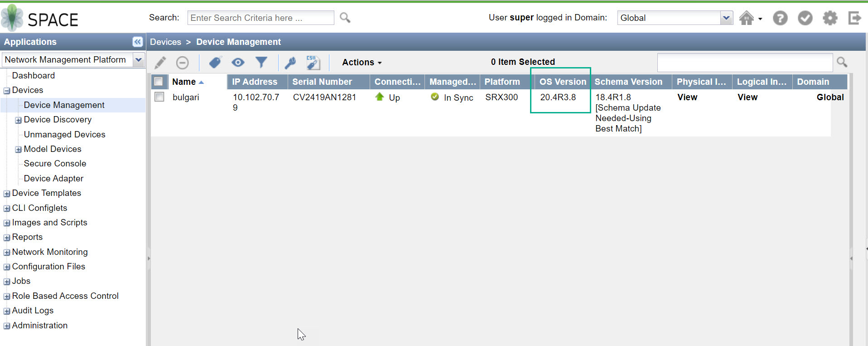Click the device table search field

pyautogui.click(x=745, y=62)
